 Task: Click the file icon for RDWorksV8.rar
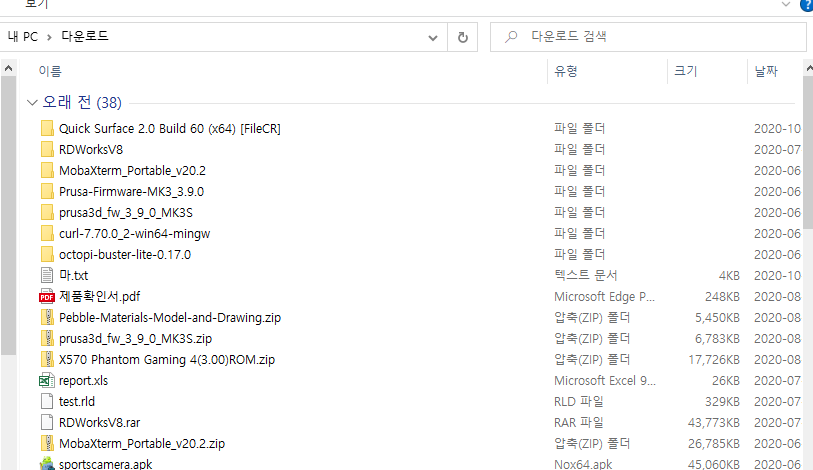coord(47,422)
